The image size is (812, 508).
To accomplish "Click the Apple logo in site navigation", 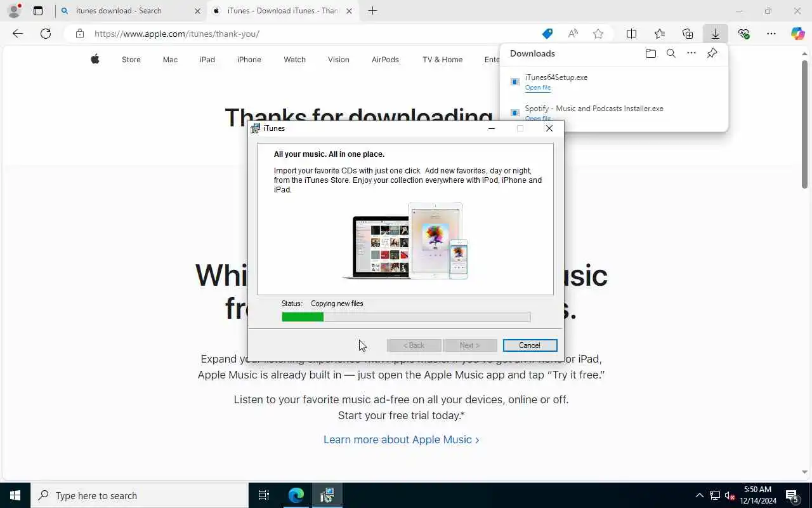I will coord(95,59).
